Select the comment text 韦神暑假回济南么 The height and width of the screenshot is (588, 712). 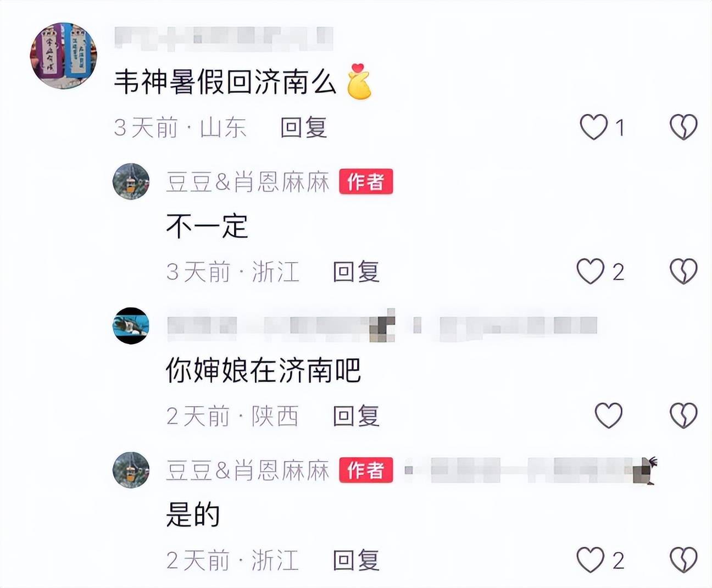(x=225, y=82)
